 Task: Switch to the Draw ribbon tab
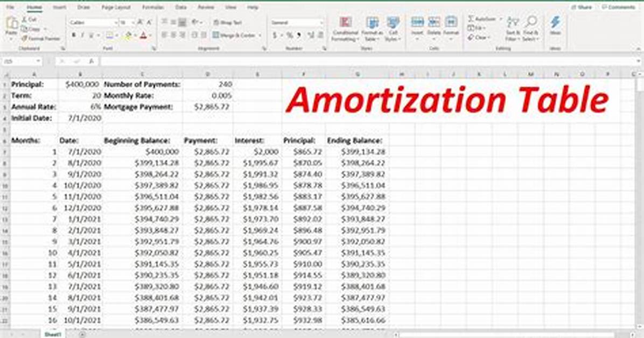coord(83,8)
